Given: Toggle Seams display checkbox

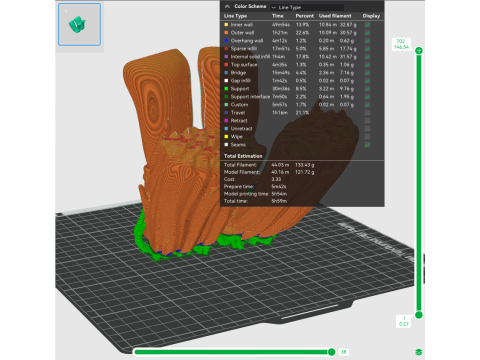Looking at the screenshot, I should 367,145.
